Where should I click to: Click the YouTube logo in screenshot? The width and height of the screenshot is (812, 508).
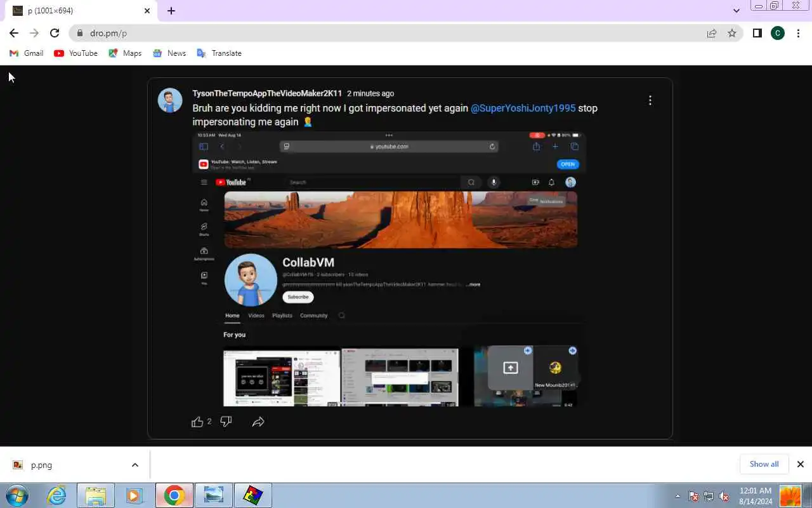pyautogui.click(x=231, y=182)
